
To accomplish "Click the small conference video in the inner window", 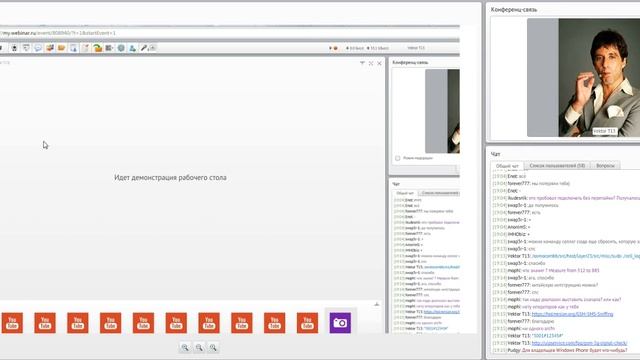I will pyautogui.click(x=442, y=111).
